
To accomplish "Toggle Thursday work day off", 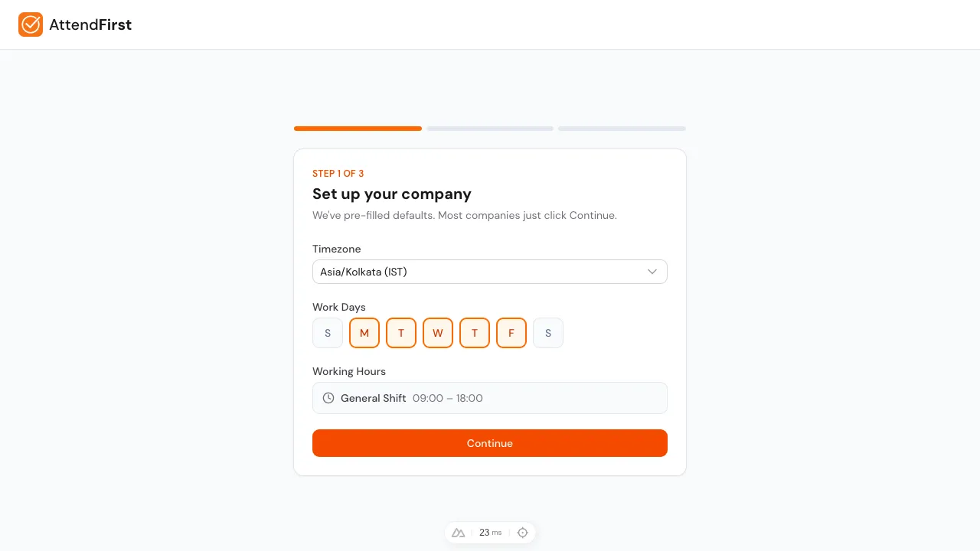I will pyautogui.click(x=474, y=333).
